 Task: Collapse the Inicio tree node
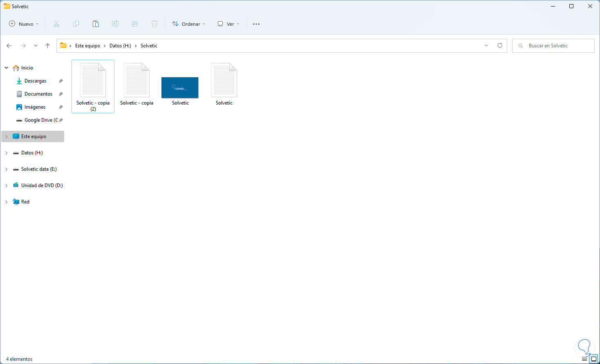pyautogui.click(x=7, y=68)
